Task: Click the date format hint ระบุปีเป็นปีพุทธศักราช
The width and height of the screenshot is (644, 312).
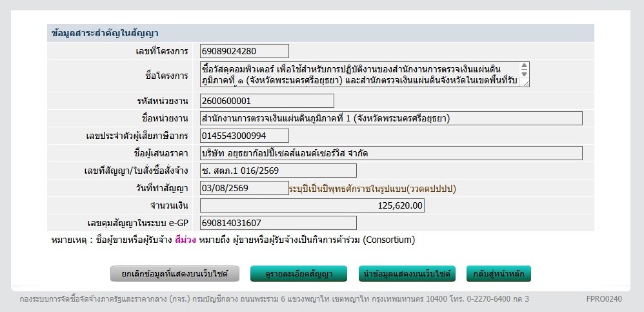Action: point(372,189)
